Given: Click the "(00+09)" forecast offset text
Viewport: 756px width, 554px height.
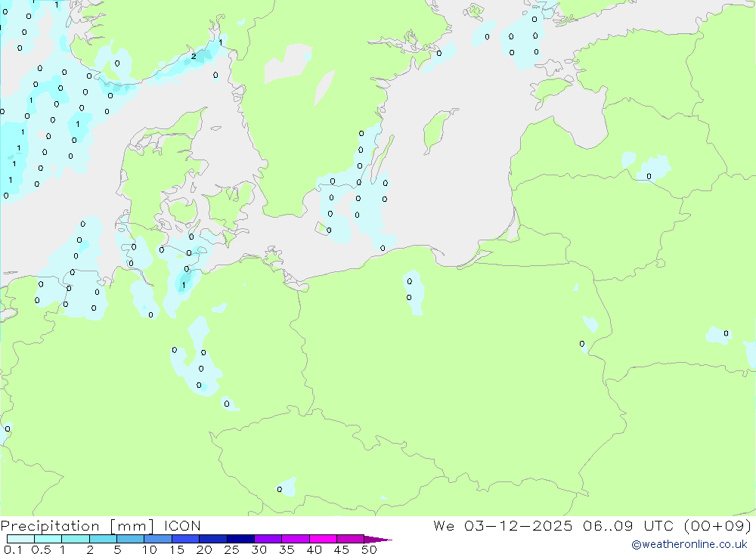Looking at the screenshot, I should point(717,526).
